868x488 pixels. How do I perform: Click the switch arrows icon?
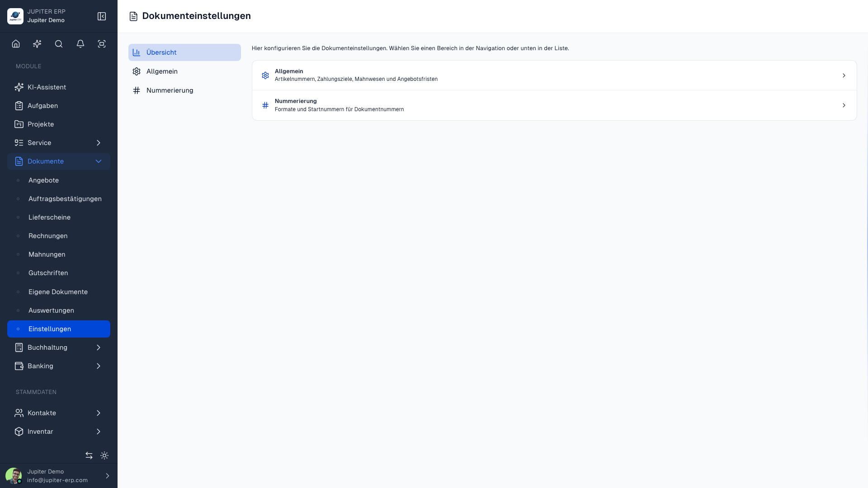pos(89,455)
